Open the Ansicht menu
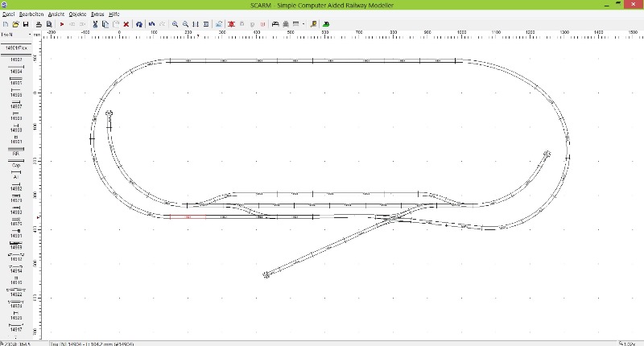The width and height of the screenshot is (644, 346). click(x=56, y=14)
